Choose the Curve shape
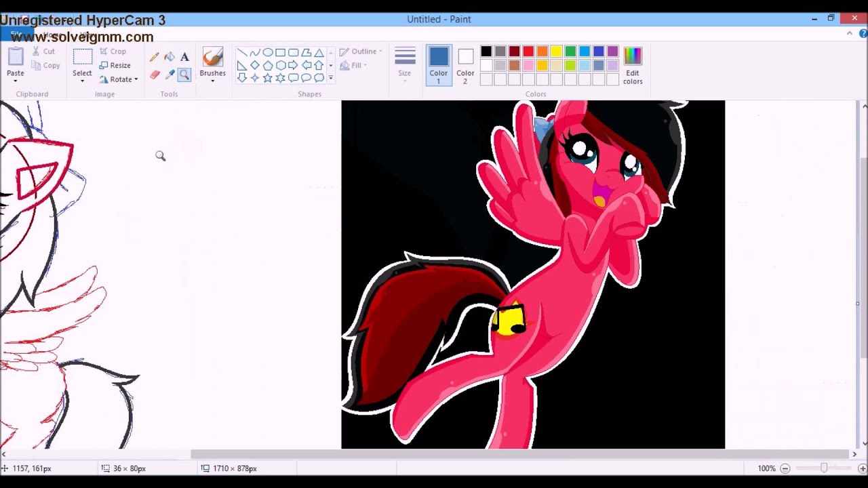This screenshot has height=488, width=868. tap(254, 52)
